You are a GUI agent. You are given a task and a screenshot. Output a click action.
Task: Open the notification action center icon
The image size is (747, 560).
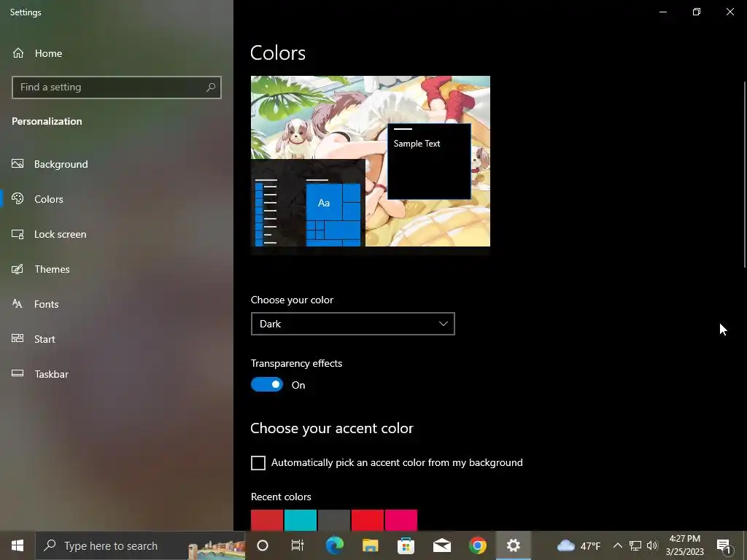[724, 546]
